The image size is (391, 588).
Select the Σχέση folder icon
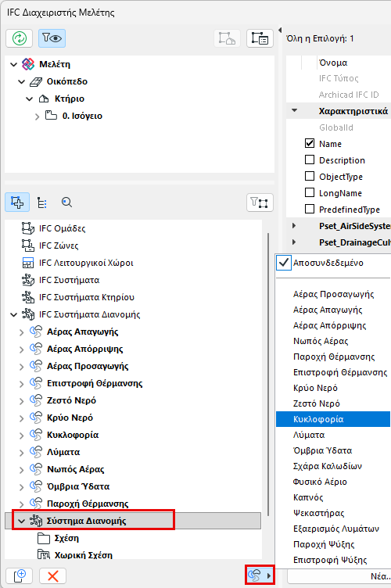44,539
